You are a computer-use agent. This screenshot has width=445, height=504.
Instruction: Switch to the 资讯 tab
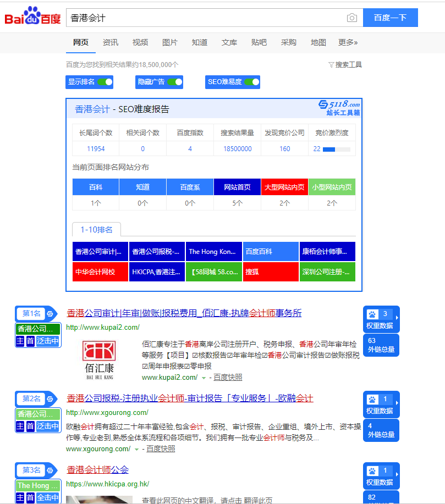point(111,42)
